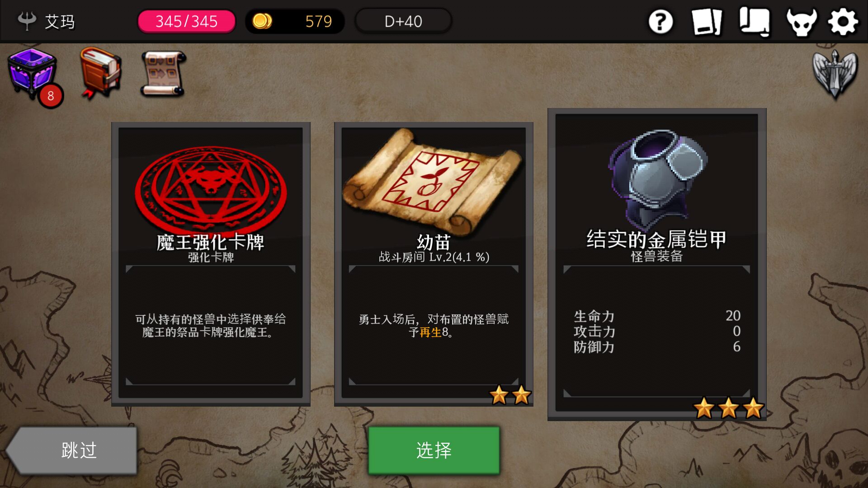868x488 pixels.
Task: Open the dungeon map scroll icon
Action: click(163, 73)
